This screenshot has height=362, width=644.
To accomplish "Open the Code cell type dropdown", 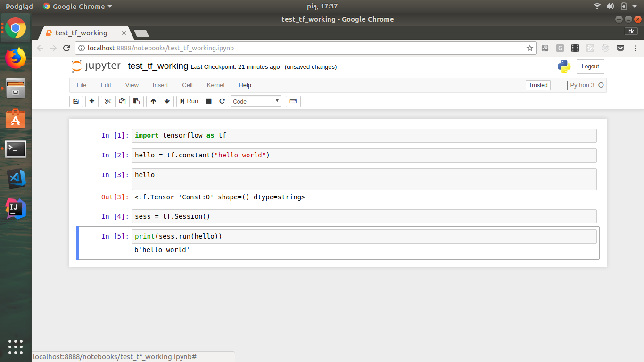I will (256, 101).
